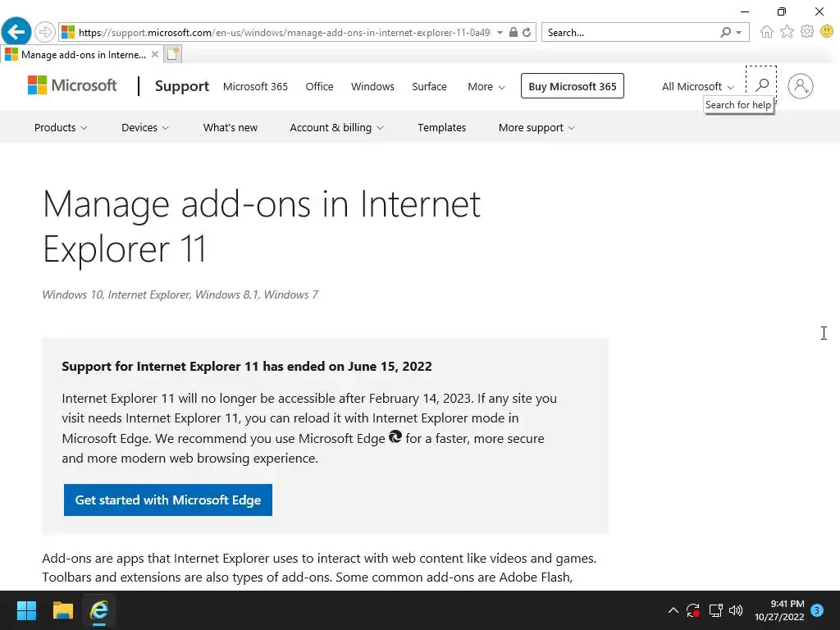Open Favorites star icon
The height and width of the screenshot is (630, 840).
coord(787,32)
